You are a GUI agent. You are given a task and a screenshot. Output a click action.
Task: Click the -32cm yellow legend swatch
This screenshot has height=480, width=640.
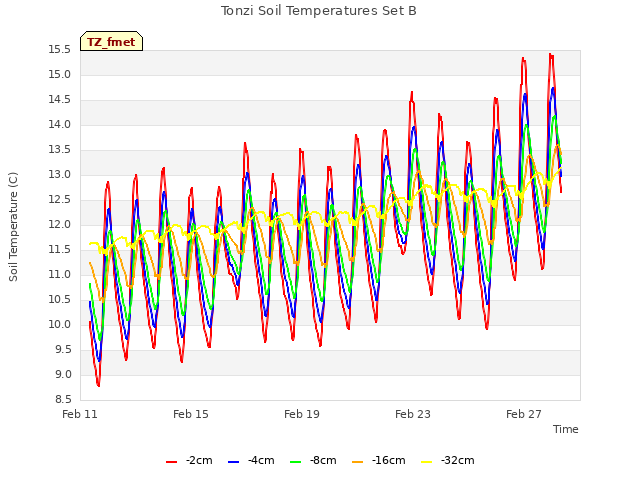click(427, 462)
